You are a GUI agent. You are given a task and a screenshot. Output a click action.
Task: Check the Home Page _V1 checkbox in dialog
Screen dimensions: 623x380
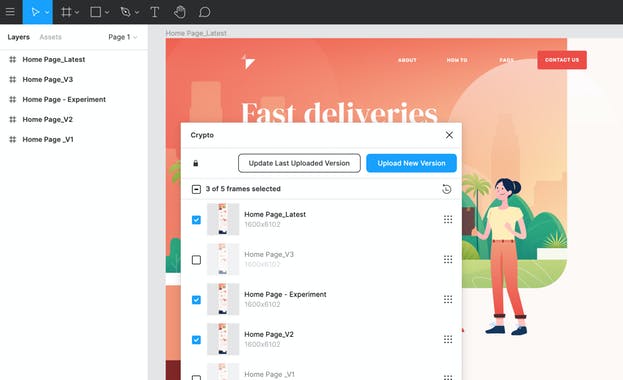click(196, 377)
